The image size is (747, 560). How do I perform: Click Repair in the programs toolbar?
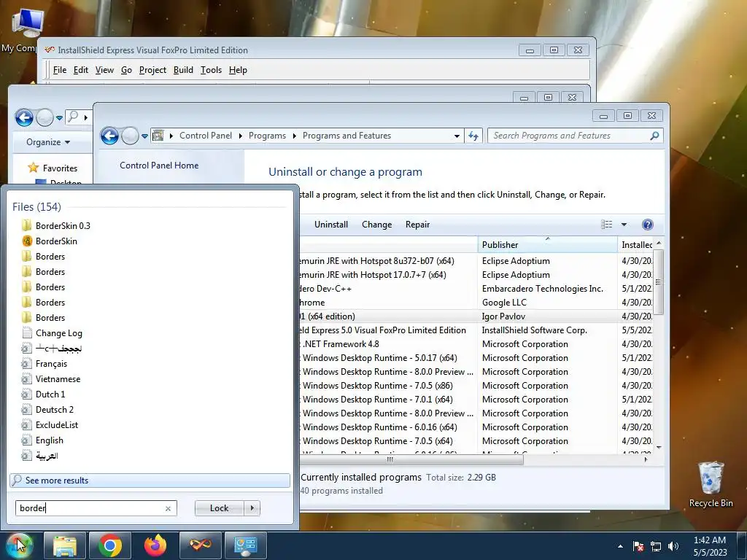[417, 225]
